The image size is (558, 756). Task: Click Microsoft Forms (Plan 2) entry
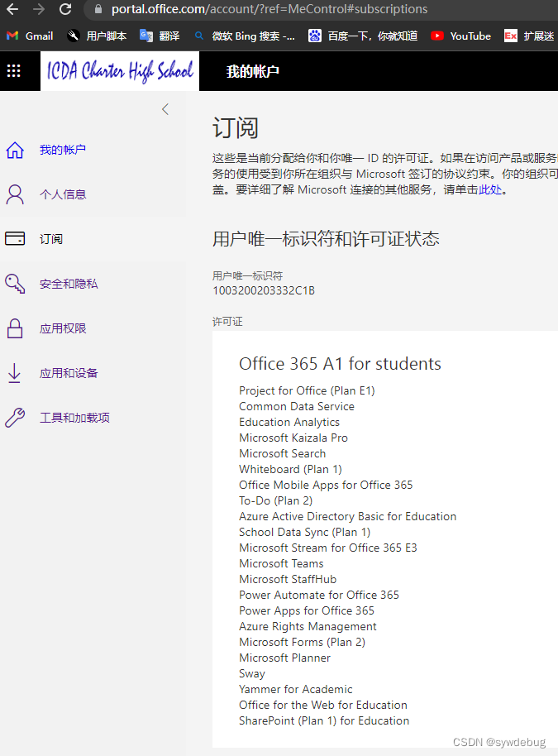tap(302, 642)
